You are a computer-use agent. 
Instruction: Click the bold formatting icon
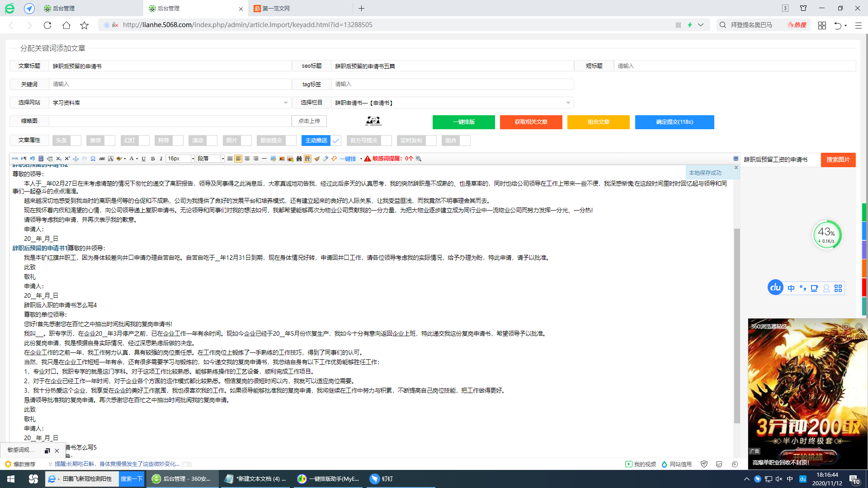click(153, 159)
